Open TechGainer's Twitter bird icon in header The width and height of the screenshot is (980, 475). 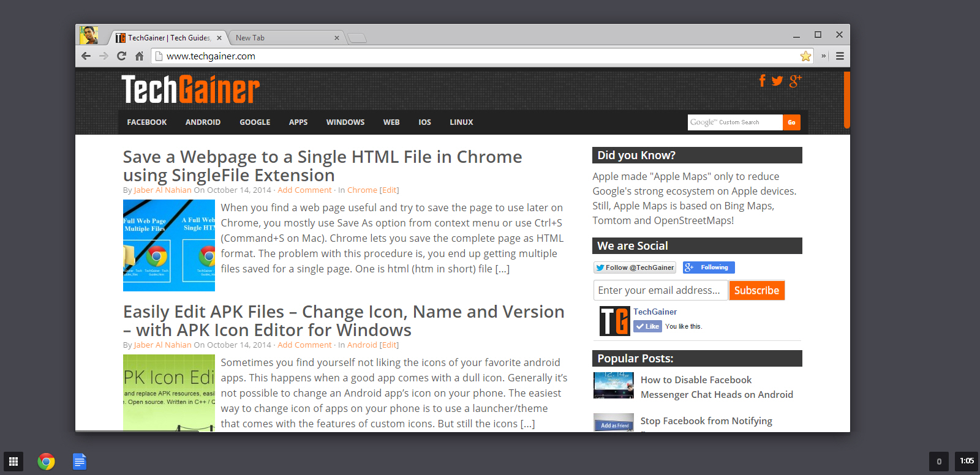pos(777,81)
